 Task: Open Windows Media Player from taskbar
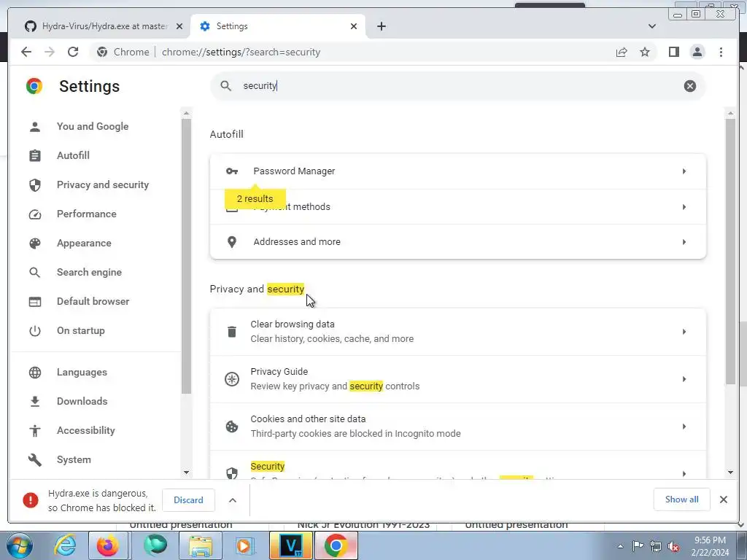[245, 545]
